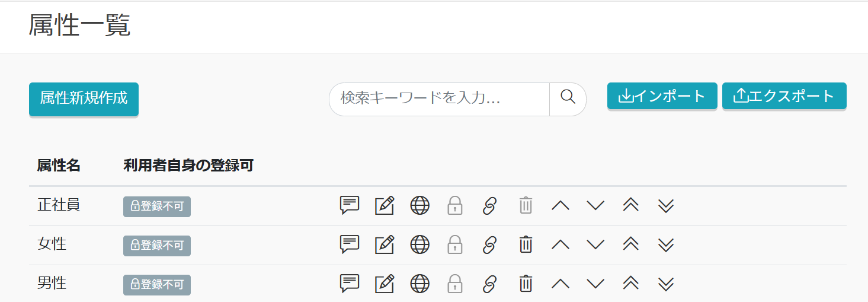The image size is (868, 302).
Task: Click the search magnifier button
Action: [x=568, y=97]
